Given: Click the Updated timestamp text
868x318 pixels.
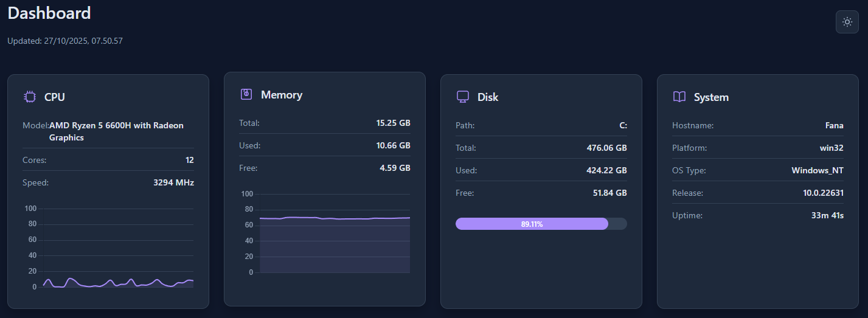Looking at the screenshot, I should click(x=65, y=41).
